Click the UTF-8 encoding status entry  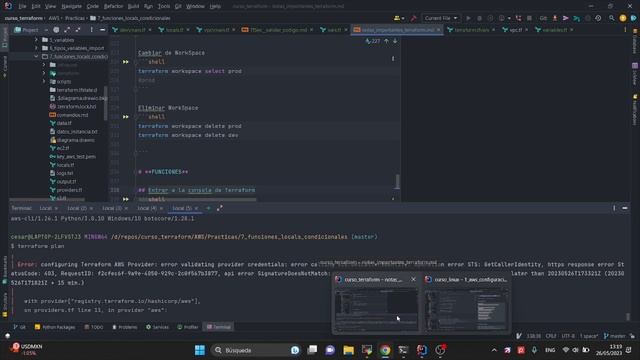click(568, 336)
